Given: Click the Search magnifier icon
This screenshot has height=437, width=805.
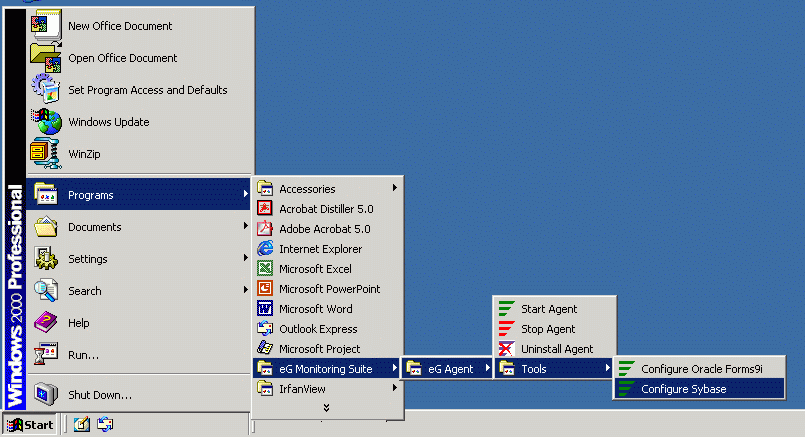Looking at the screenshot, I should 46,291.
